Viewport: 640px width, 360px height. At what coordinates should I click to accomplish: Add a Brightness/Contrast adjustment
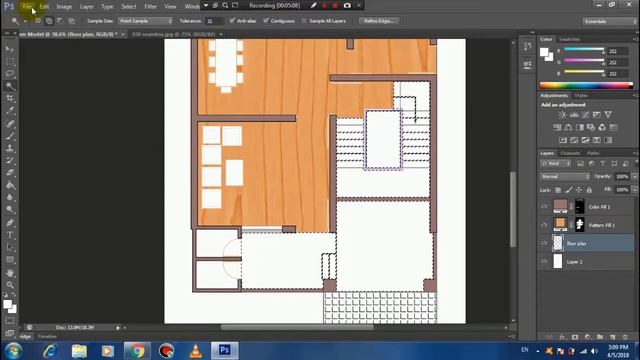(x=562, y=115)
